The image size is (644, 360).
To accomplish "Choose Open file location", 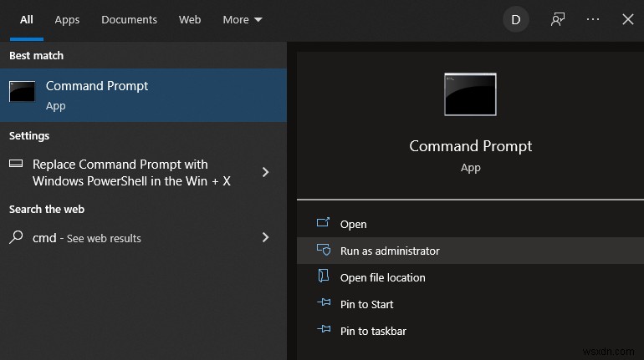I will (x=470, y=277).
